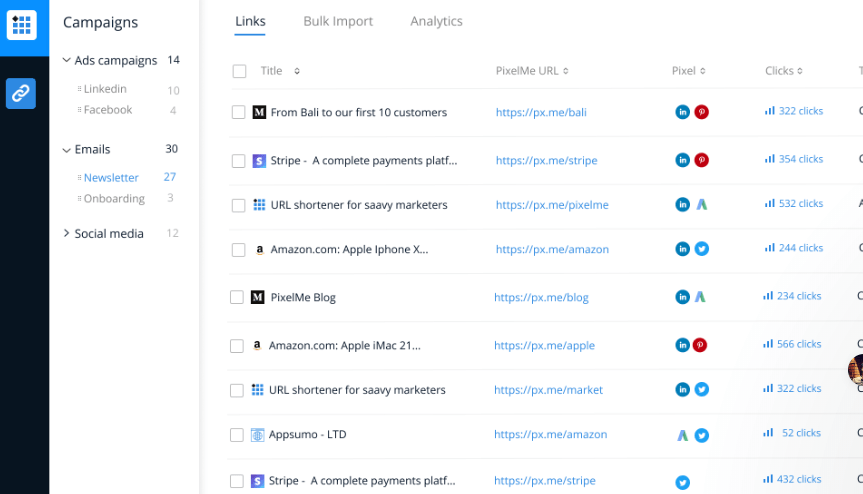Click LinkedIn pixel in Apple Iphone X row
Screen dimensions: 863x494
click(682, 249)
